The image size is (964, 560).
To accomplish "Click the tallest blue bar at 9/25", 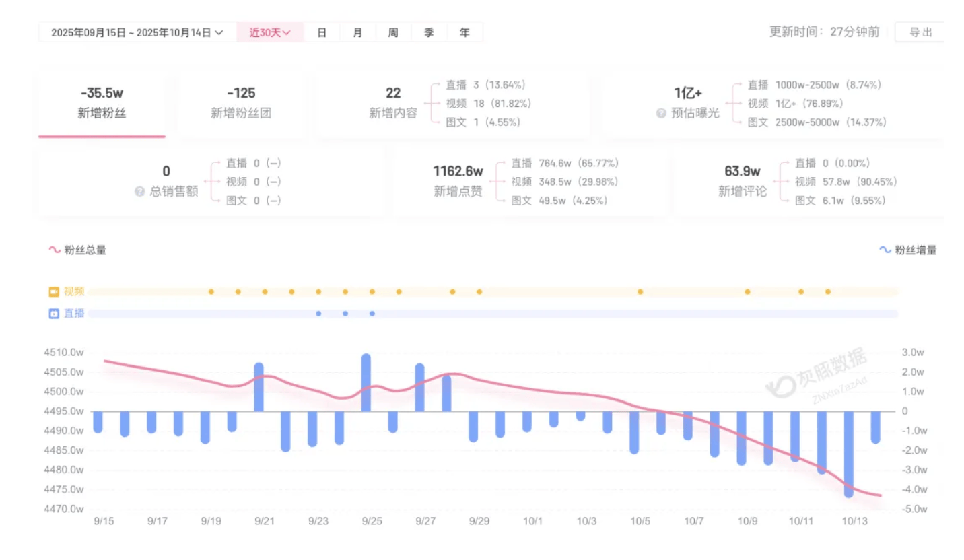I will click(366, 380).
